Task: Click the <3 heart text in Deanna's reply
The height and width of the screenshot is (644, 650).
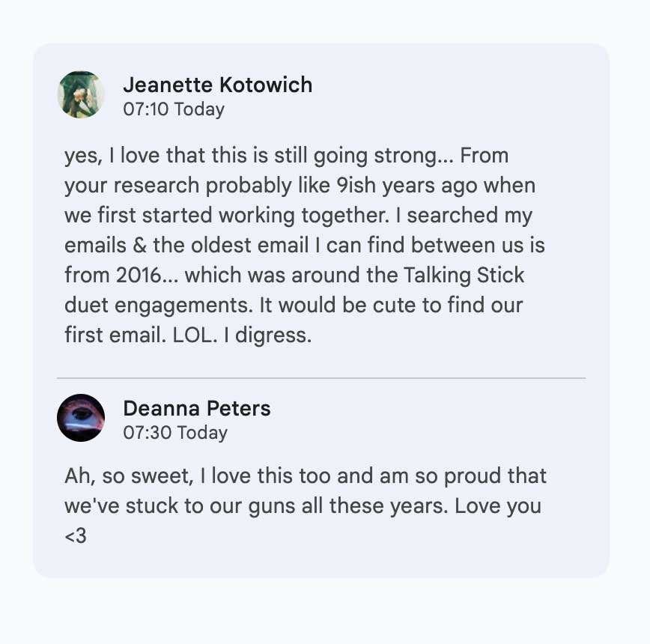Action: [76, 536]
